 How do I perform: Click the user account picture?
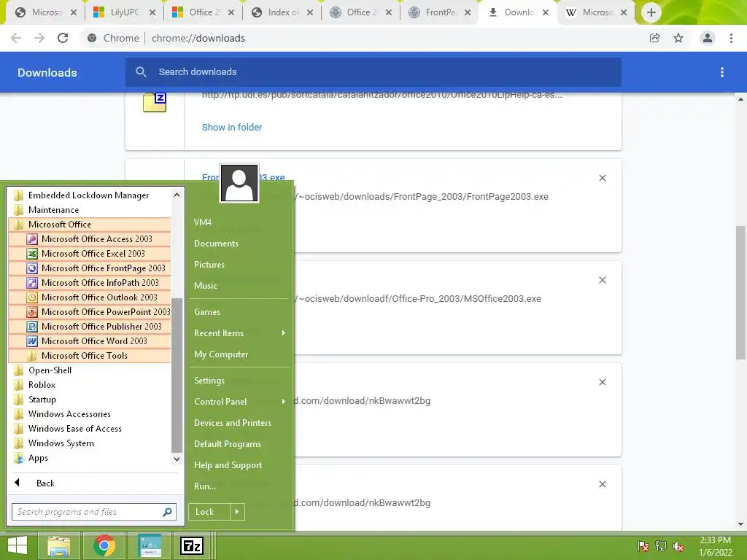point(239,183)
